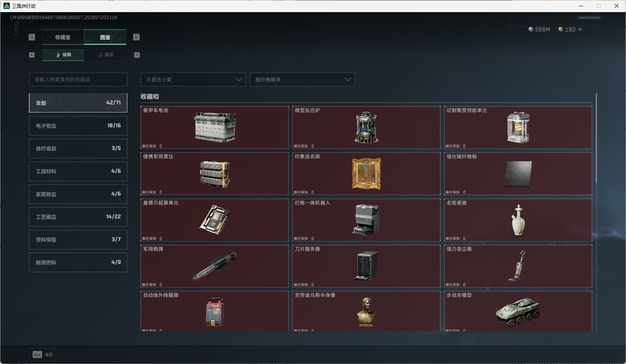Select the 装甲车电池 item image

[215, 127]
